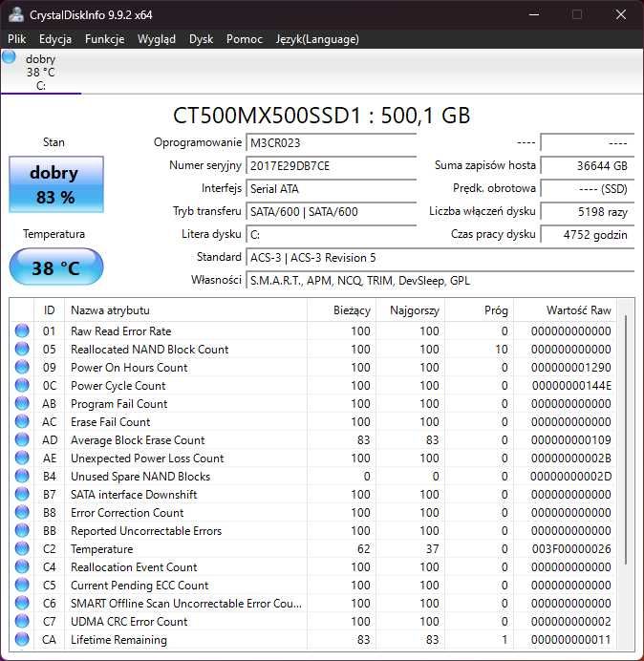Click status orb of Program Fail Count row
This screenshot has height=661, width=644.
[22, 403]
